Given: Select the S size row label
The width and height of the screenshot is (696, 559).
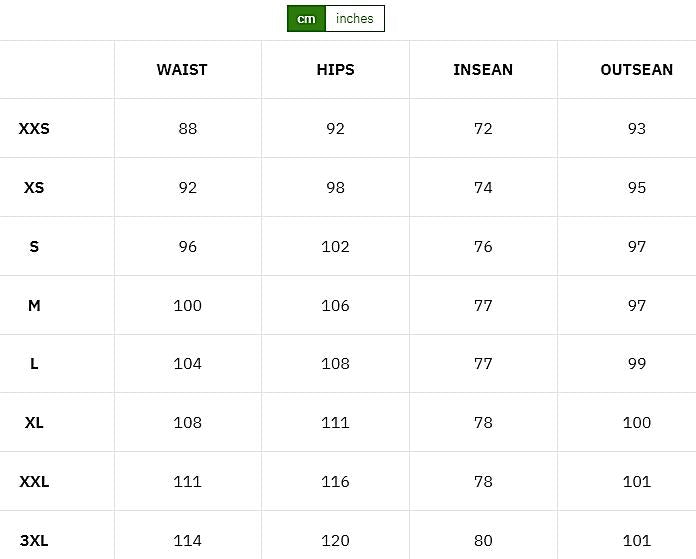Looking at the screenshot, I should [x=34, y=247].
